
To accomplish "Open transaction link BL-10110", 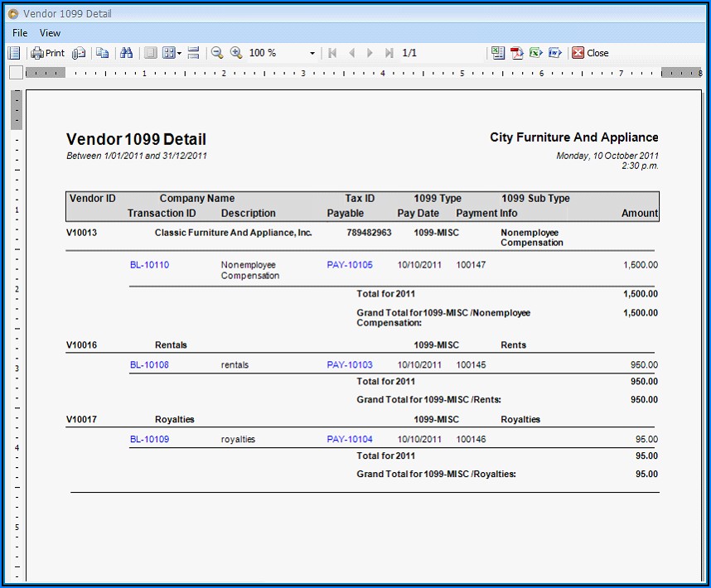I will tap(149, 265).
